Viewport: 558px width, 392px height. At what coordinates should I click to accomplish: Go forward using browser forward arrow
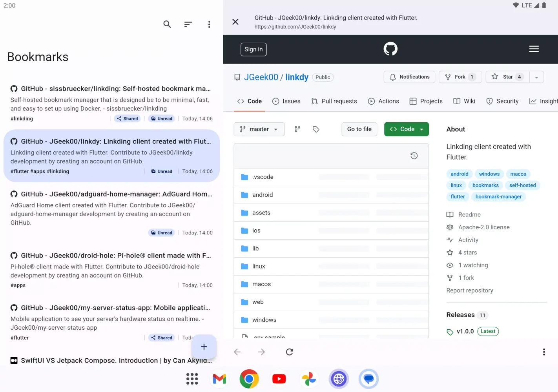(x=262, y=352)
